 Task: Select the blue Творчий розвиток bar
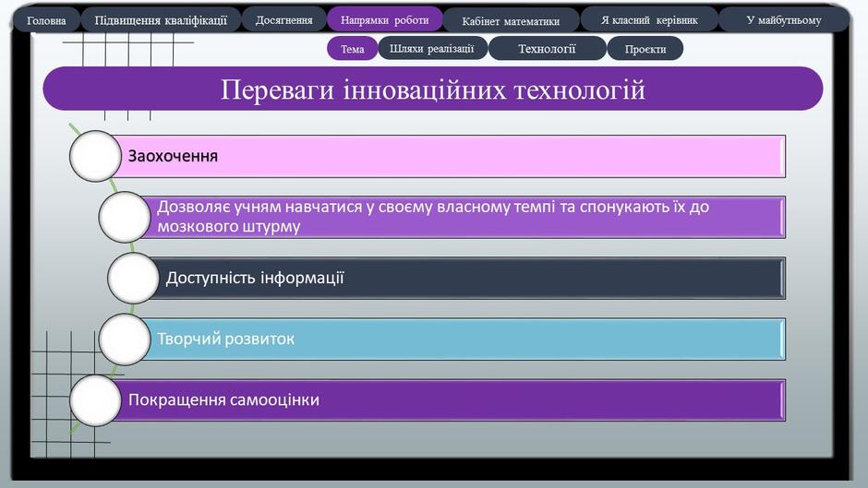click(464, 339)
